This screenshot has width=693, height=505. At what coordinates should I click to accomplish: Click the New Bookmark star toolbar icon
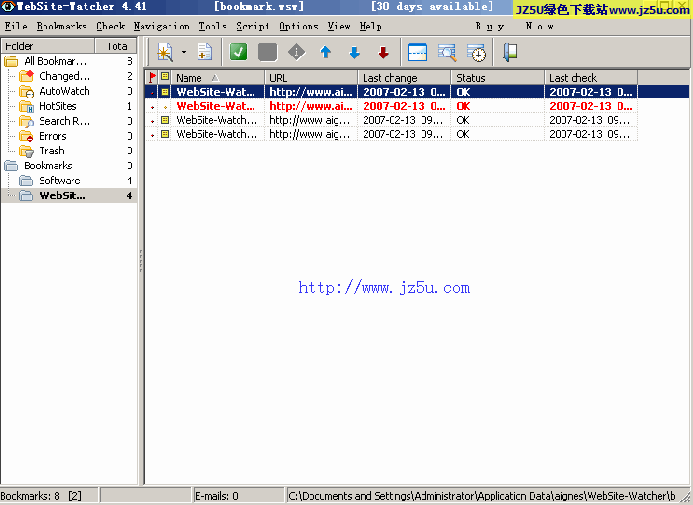165,53
